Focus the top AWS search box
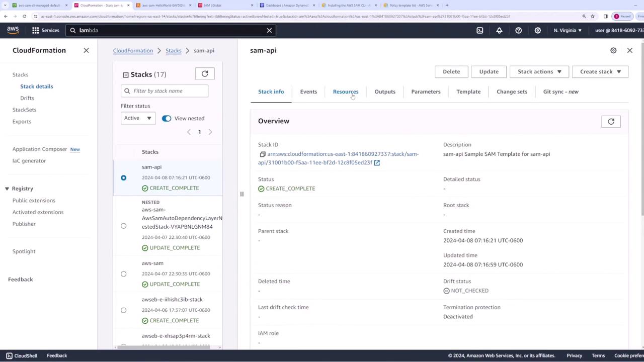644x362 pixels. (x=171, y=30)
